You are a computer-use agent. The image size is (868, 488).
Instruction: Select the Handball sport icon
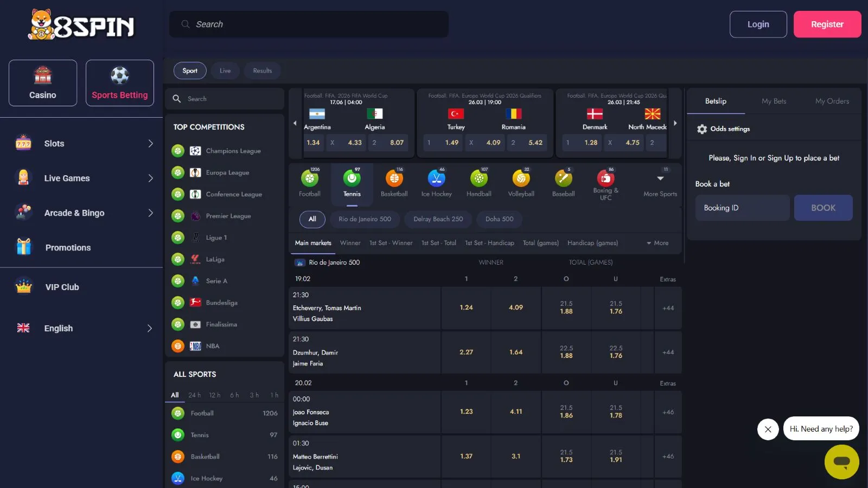(x=478, y=179)
